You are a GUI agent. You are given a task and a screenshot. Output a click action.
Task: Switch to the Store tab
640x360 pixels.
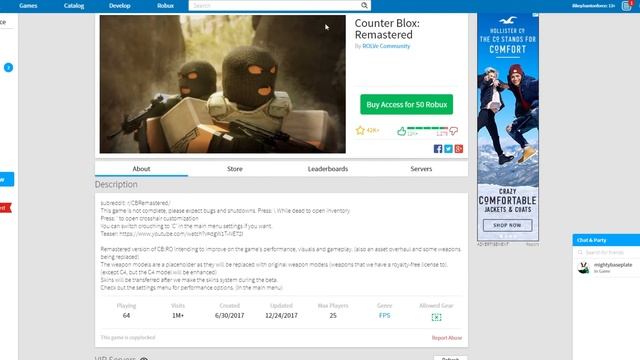pos(235,169)
